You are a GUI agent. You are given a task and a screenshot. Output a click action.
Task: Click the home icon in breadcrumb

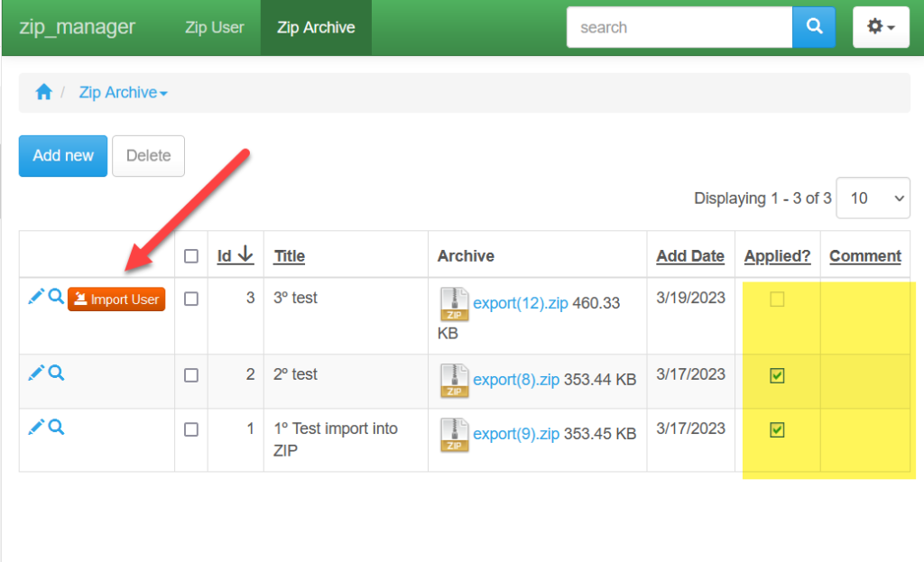tap(43, 92)
